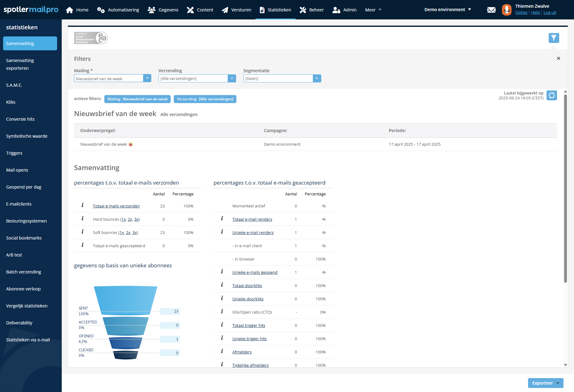This screenshot has width=574, height=392.
Task: Select Kliks in the sidebar
Action: point(11,102)
